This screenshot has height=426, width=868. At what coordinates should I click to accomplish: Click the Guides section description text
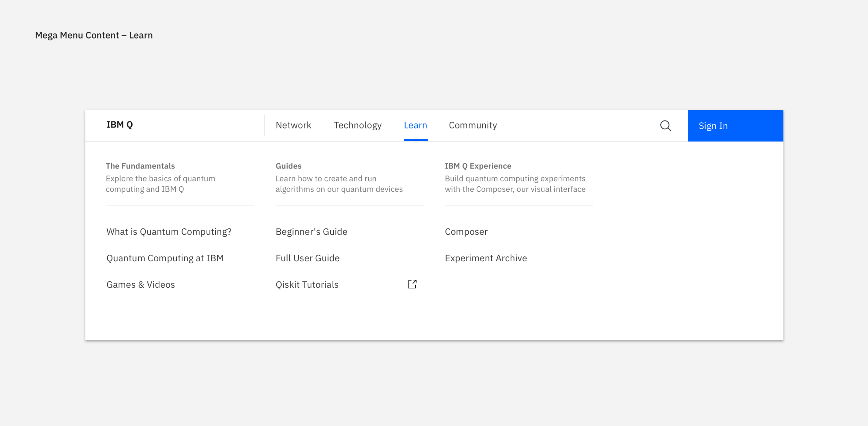(339, 184)
